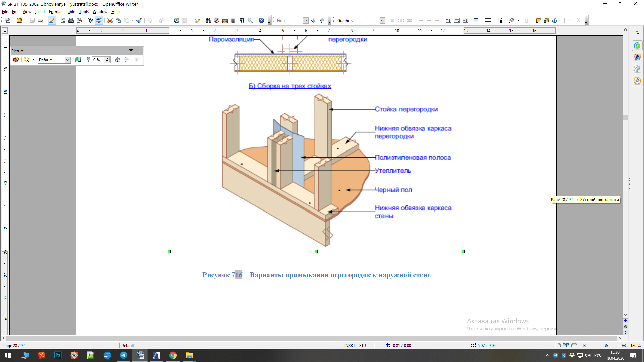
Task: Send document as e-mail icon
Action: [41, 20]
